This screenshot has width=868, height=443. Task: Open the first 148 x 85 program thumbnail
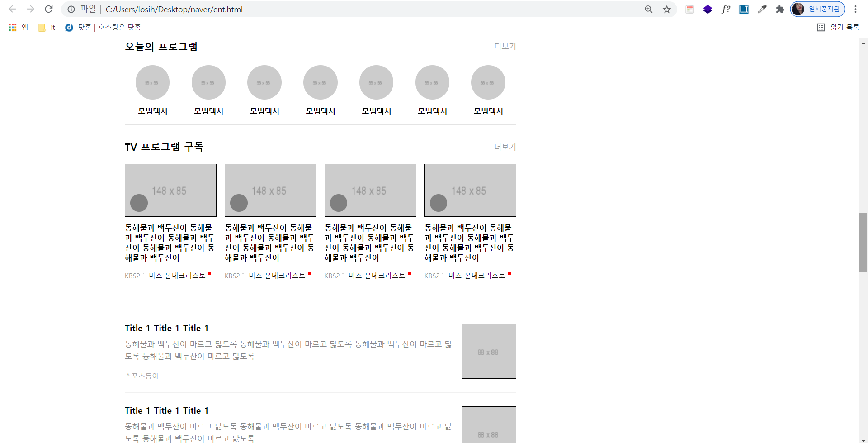coord(170,190)
